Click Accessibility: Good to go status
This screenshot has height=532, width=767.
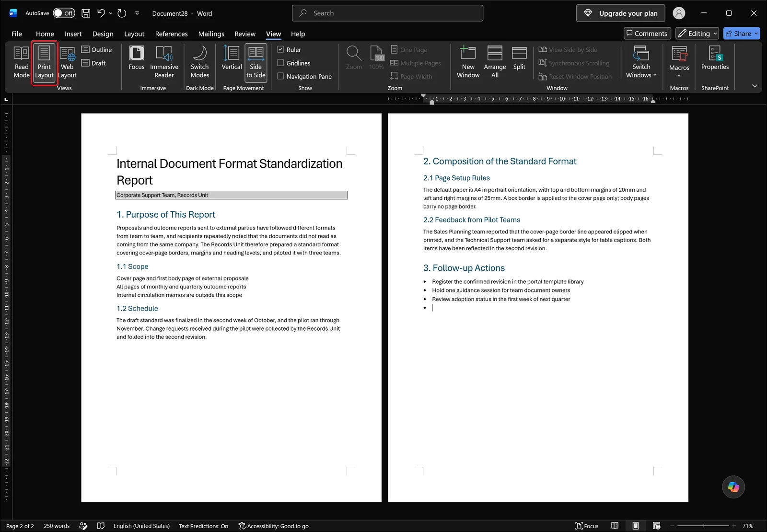click(273, 526)
